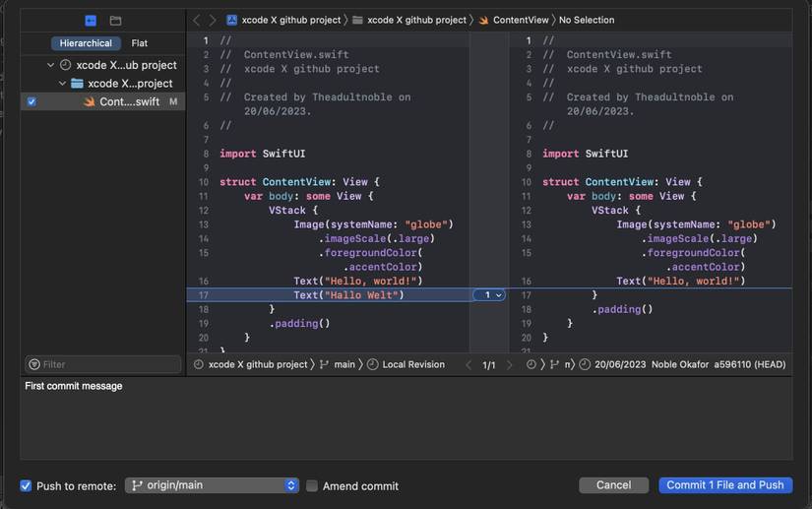Click the left pane branch icon
This screenshot has height=509, width=812.
pyautogui.click(x=324, y=364)
